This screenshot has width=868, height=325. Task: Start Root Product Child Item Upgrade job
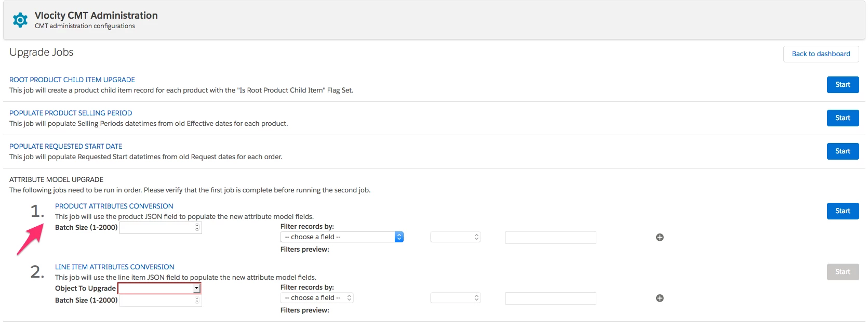(843, 85)
